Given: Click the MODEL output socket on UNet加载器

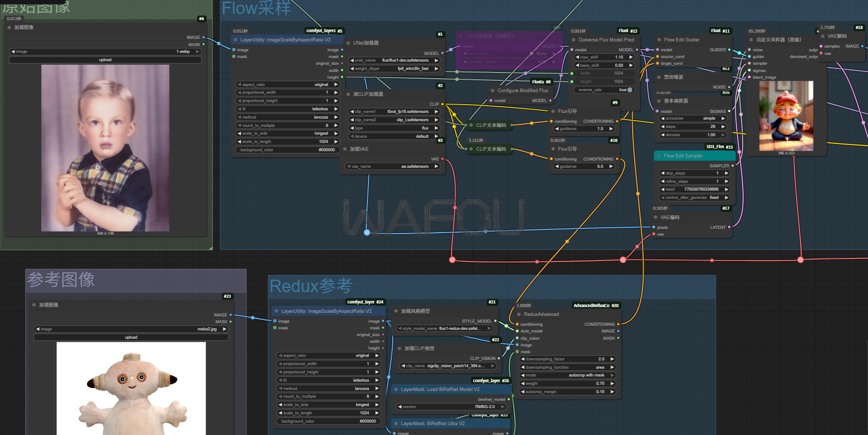Looking at the screenshot, I should (x=442, y=53).
